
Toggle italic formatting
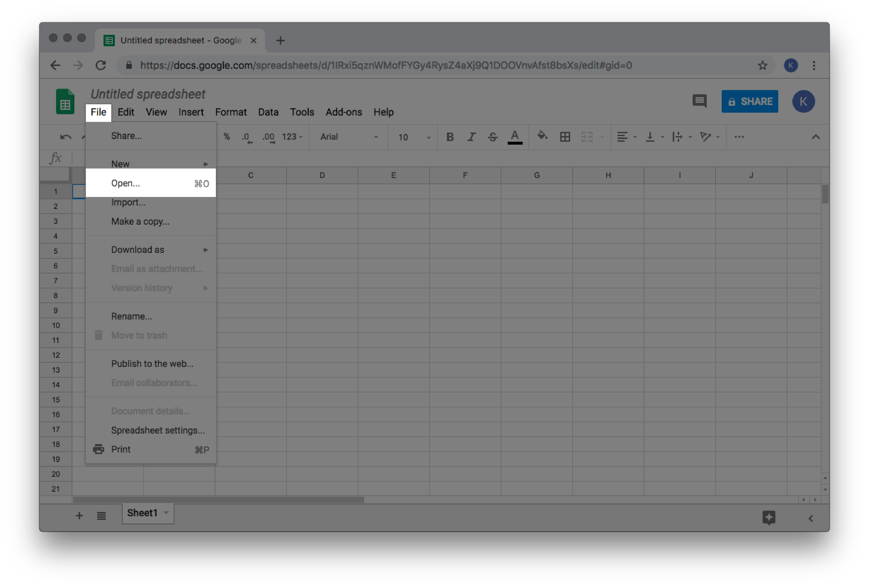(x=472, y=137)
